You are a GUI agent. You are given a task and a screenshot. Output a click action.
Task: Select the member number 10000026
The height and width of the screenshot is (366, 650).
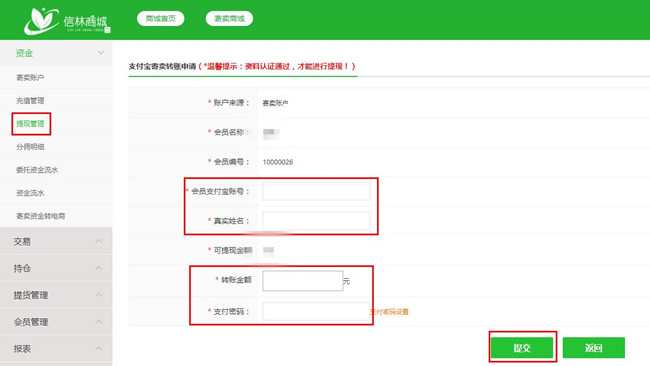(278, 162)
